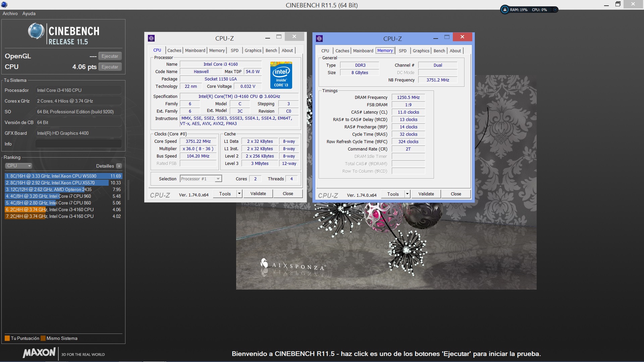Viewport: 644px width, 362px height.
Task: Click the RAM/CPU monitor widget icon
Action: point(504,10)
